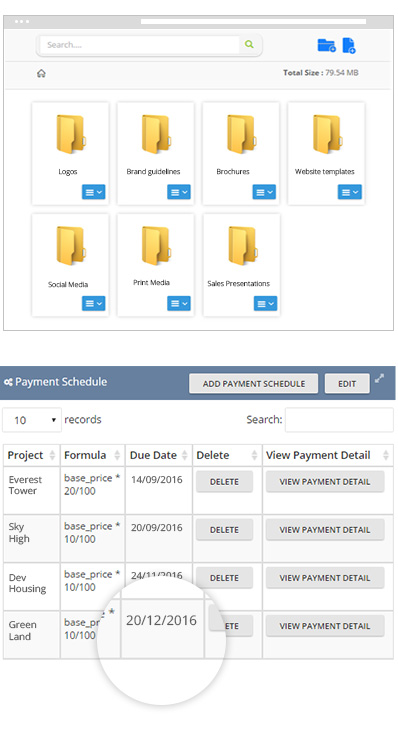Select the Sky High project cell
Image resolution: width=398 pixels, height=733 pixels.
31,539
